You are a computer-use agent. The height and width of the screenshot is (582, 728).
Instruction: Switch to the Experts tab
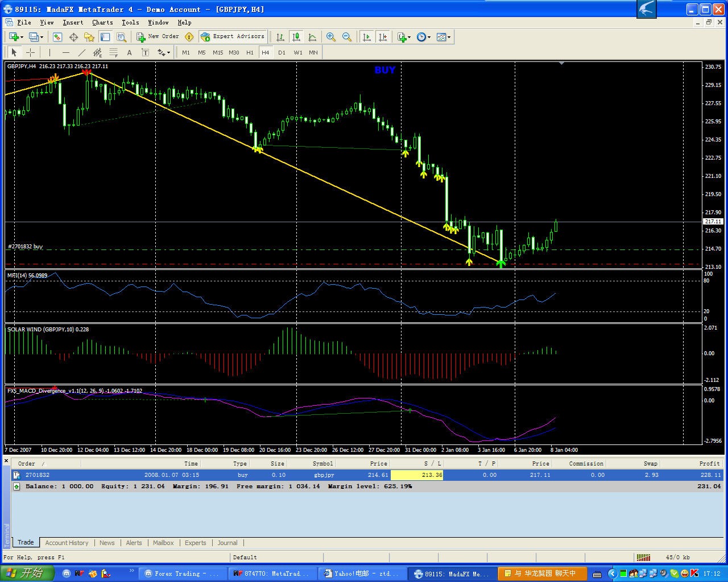(195, 543)
